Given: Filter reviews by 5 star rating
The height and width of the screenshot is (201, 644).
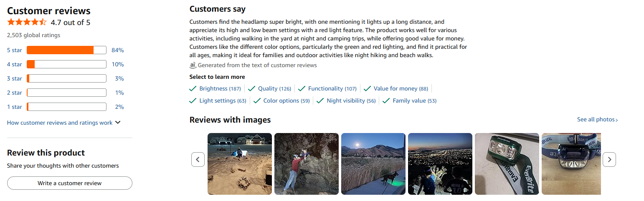Looking at the screenshot, I should tap(15, 50).
